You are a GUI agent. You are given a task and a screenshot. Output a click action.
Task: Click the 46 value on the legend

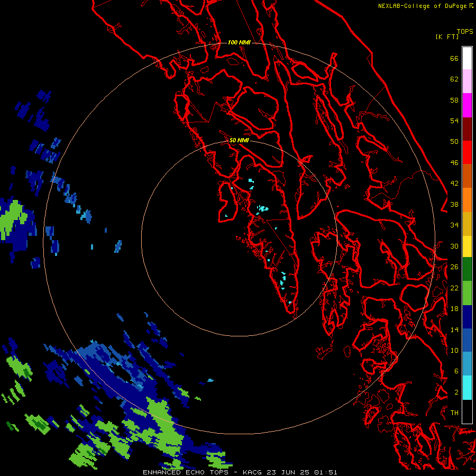pyautogui.click(x=454, y=163)
